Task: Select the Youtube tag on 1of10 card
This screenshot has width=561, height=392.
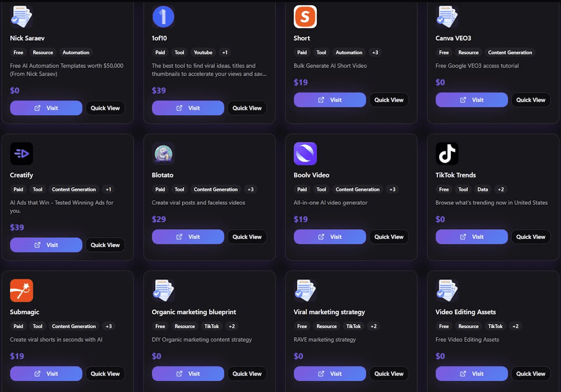Action: pyautogui.click(x=203, y=53)
